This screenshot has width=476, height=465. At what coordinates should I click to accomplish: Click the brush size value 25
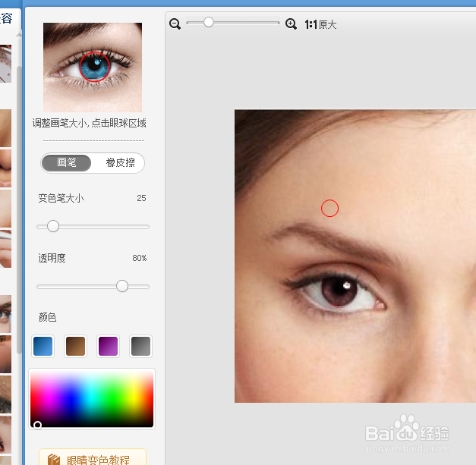point(141,198)
